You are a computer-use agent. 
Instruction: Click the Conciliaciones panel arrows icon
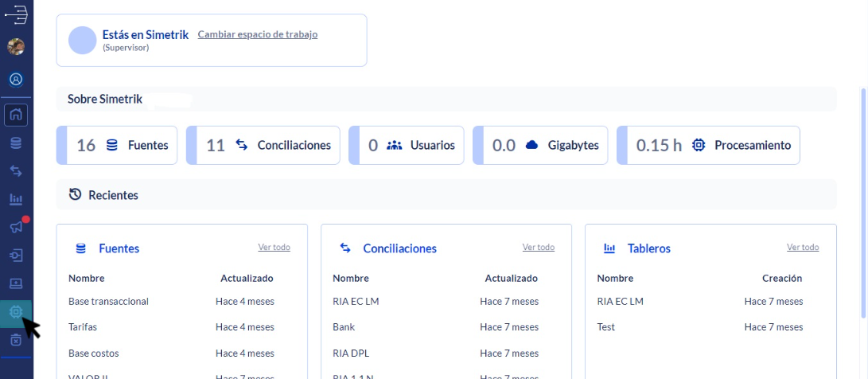pyautogui.click(x=345, y=248)
